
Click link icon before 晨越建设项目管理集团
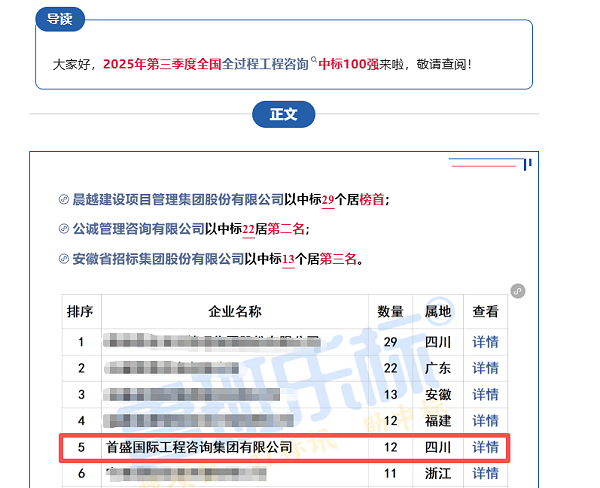pyautogui.click(x=65, y=200)
